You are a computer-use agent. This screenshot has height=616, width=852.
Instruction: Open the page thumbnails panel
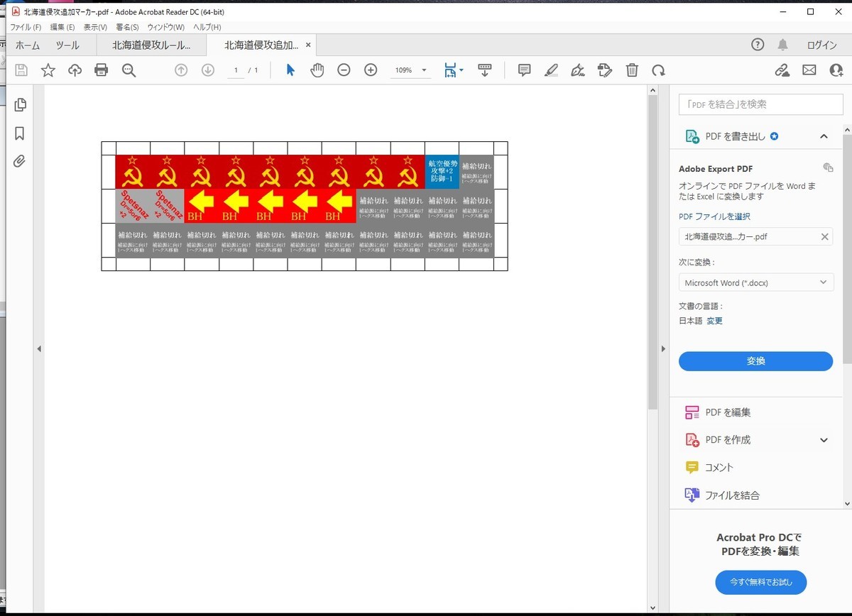(x=20, y=104)
